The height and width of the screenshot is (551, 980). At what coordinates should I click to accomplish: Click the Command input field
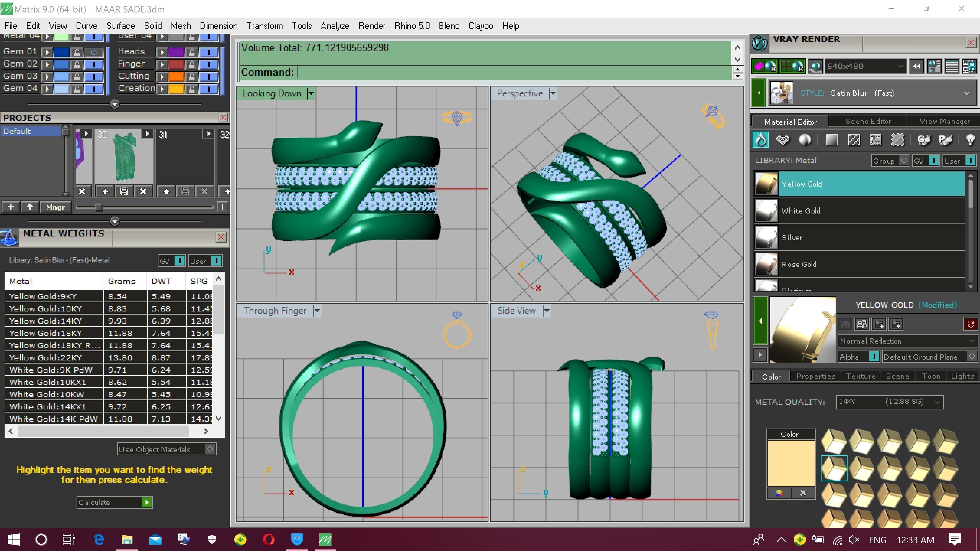[513, 72]
